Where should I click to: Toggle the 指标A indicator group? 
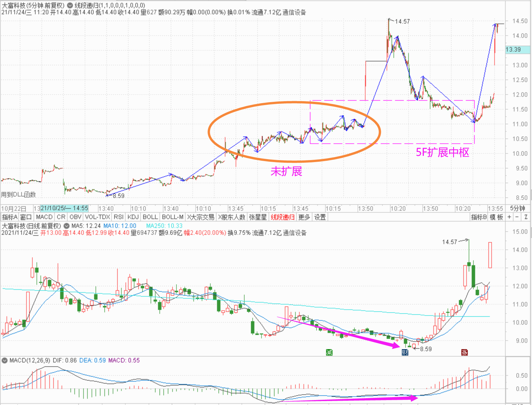[x=10, y=217]
